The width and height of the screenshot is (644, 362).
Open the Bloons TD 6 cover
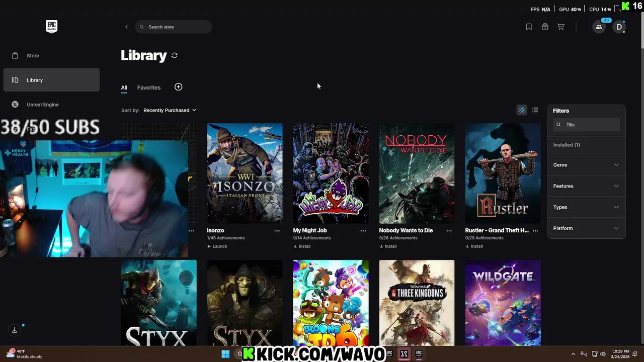click(x=331, y=303)
